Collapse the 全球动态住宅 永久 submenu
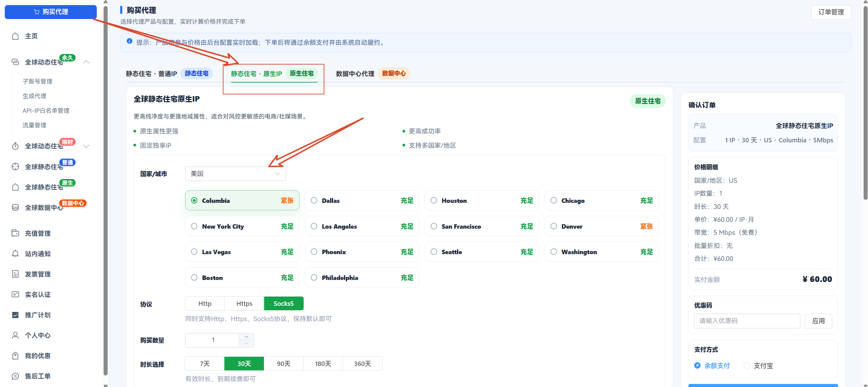Screen dimensions: 868x387 tap(86, 62)
